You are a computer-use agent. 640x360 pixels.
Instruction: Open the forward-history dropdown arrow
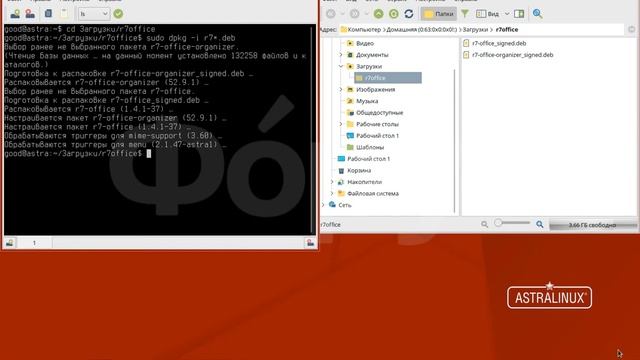pos(366,14)
